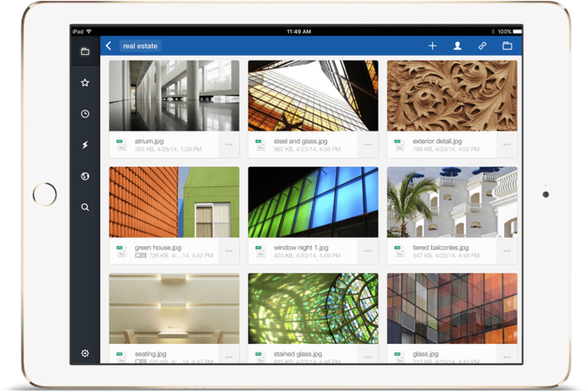Open more menu for steel and glass.jpg
This screenshot has width=586, height=392.
368,144
